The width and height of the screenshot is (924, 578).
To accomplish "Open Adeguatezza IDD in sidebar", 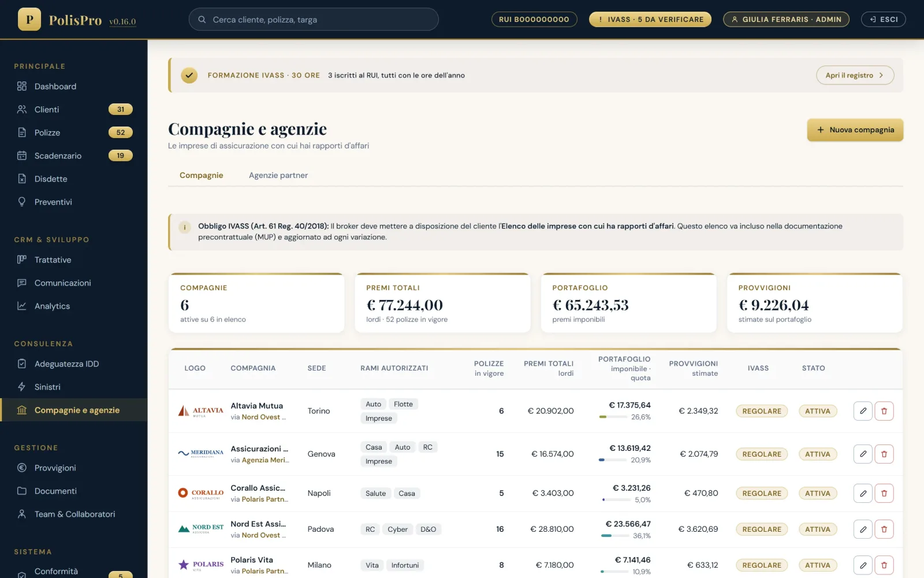I will tap(74, 364).
